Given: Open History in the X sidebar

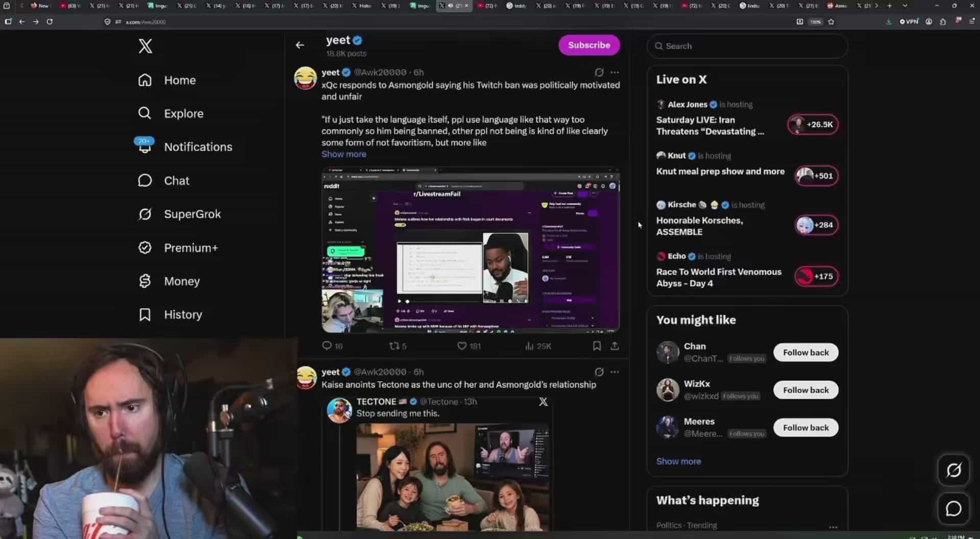Looking at the screenshot, I should click(170, 315).
